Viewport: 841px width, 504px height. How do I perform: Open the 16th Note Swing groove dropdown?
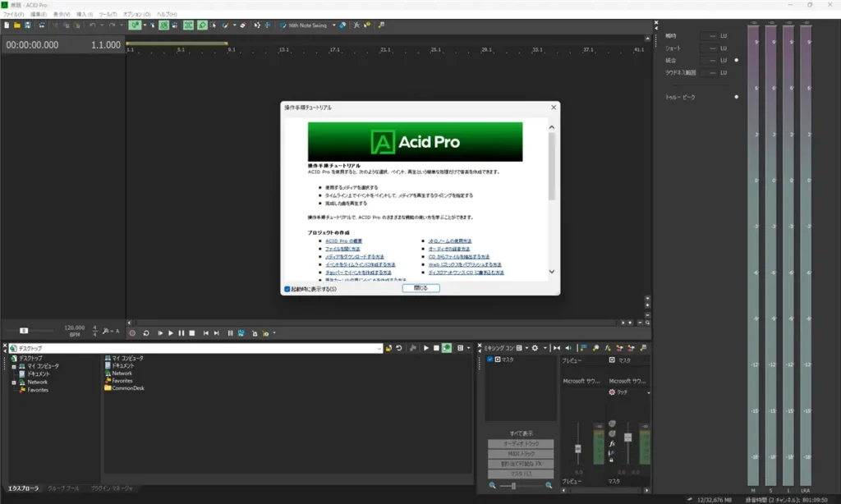tap(333, 25)
